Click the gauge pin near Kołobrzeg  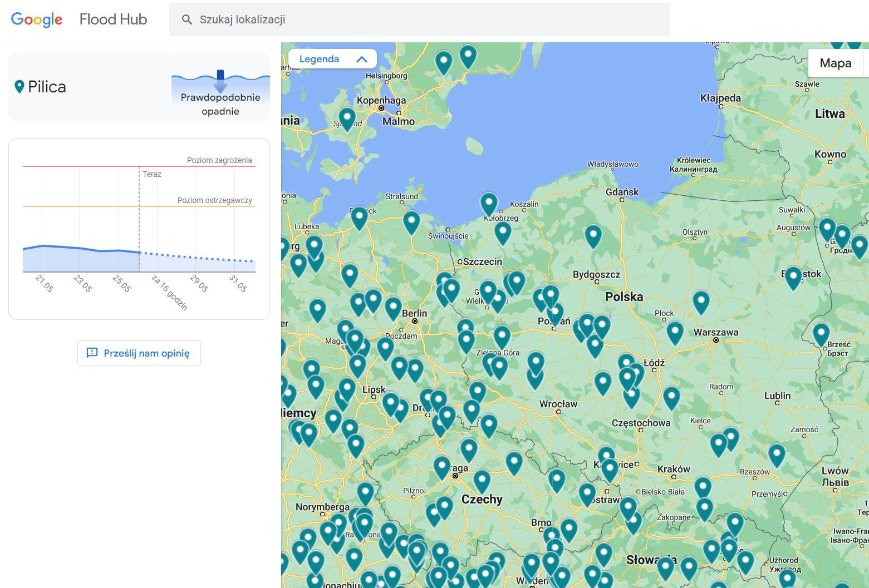(x=489, y=204)
